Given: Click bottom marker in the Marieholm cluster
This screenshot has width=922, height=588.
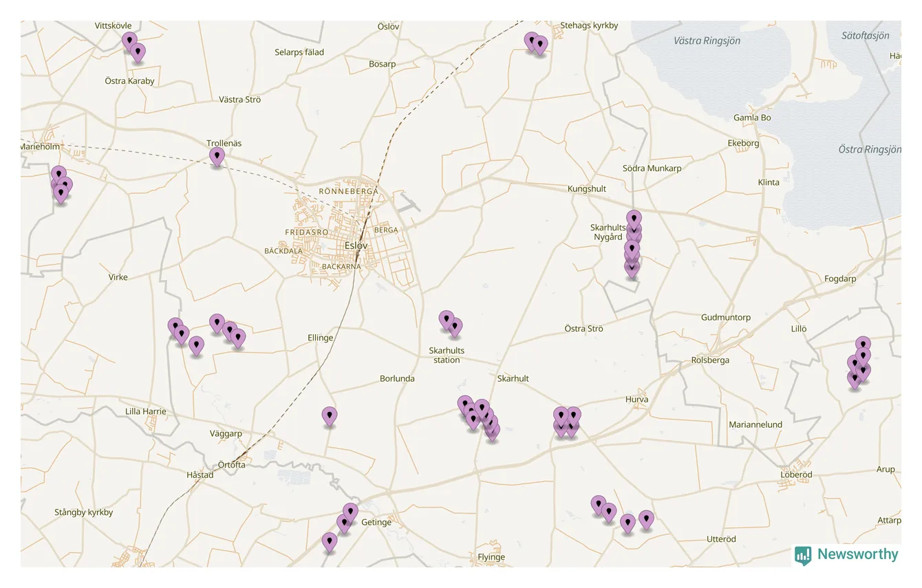Looking at the screenshot, I should (x=61, y=195).
